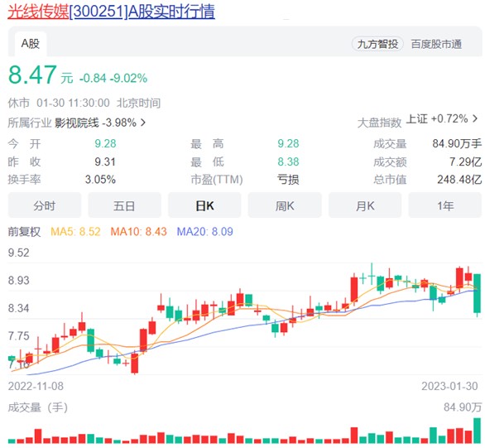
Task: Select the MA5 moving average legend
Action: pos(75,231)
